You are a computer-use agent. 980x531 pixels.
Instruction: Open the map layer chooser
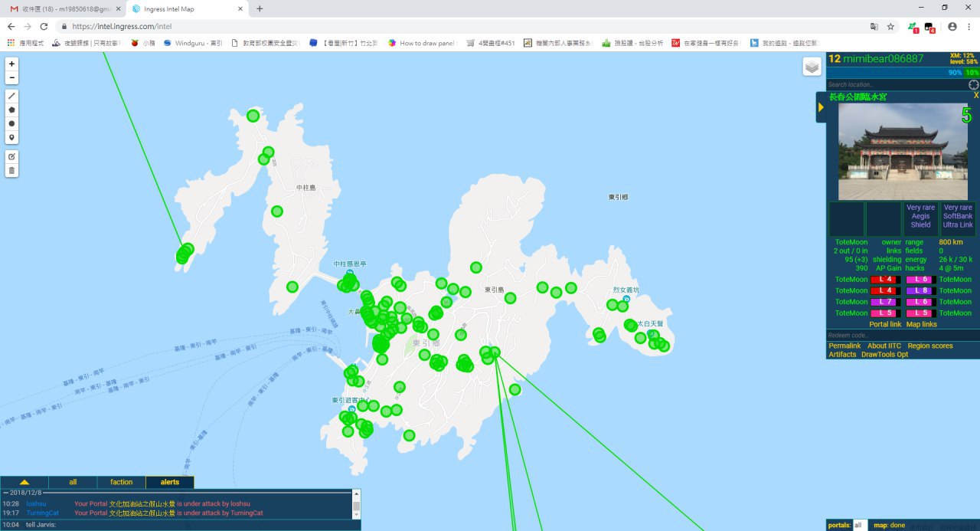pyautogui.click(x=812, y=67)
